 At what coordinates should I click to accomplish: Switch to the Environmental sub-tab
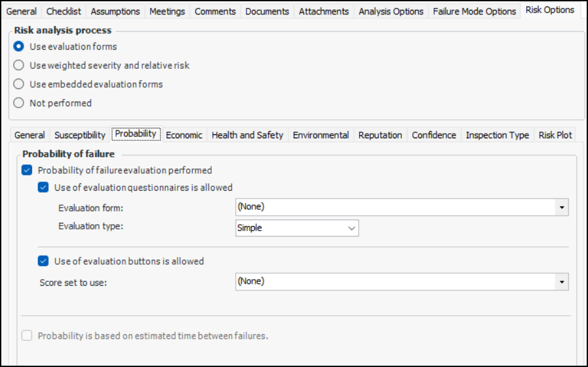tap(321, 135)
